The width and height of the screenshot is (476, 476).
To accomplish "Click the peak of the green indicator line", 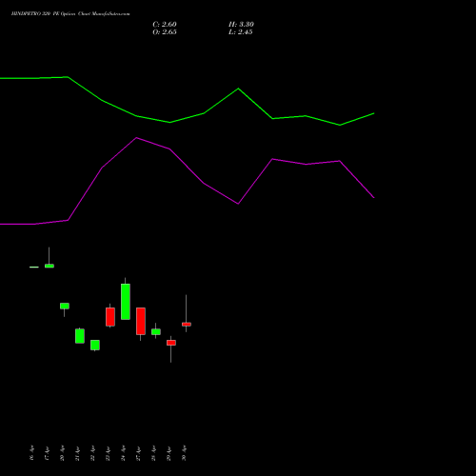I will coord(68,77).
